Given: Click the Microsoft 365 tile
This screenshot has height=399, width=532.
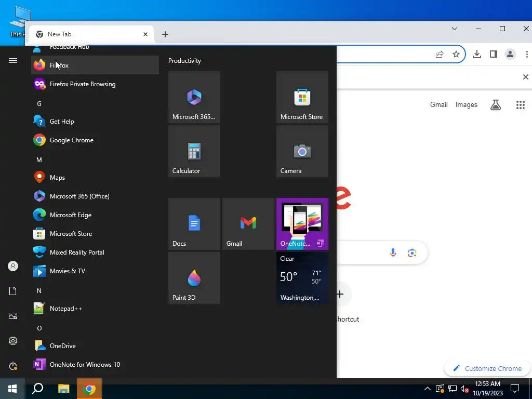Looking at the screenshot, I should 194,97.
